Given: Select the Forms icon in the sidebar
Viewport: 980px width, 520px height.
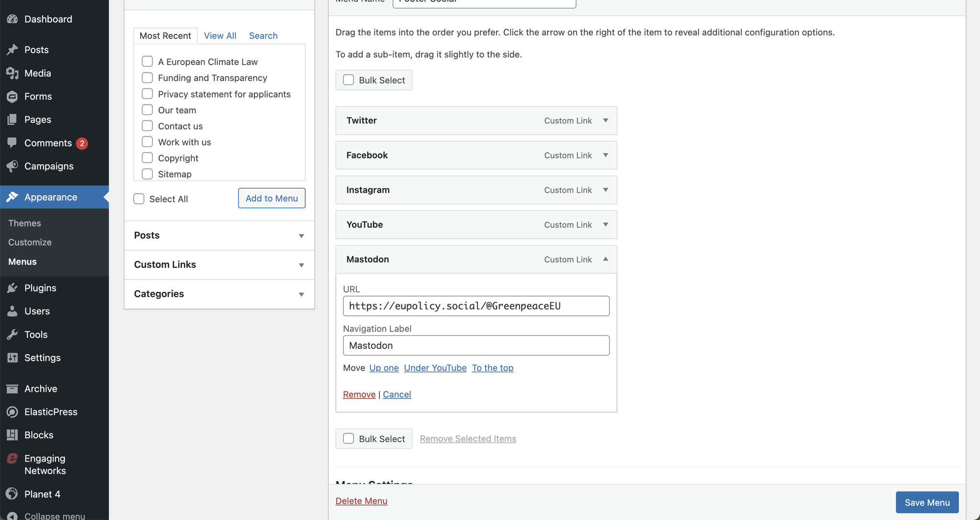Looking at the screenshot, I should [x=12, y=96].
